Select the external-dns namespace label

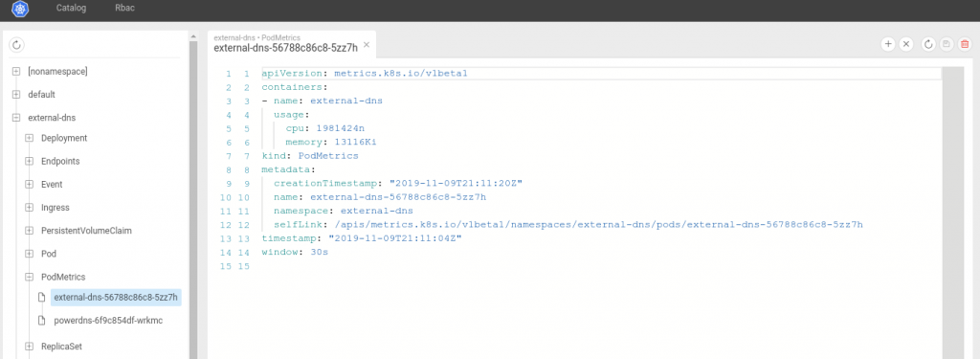coord(53,118)
